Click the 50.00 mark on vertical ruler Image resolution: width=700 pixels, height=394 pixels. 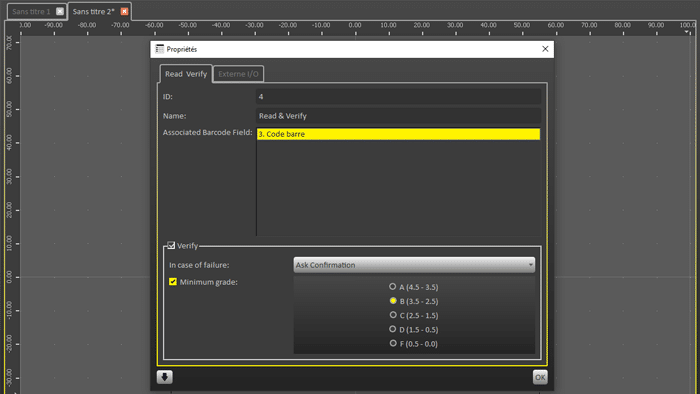pos(9,109)
